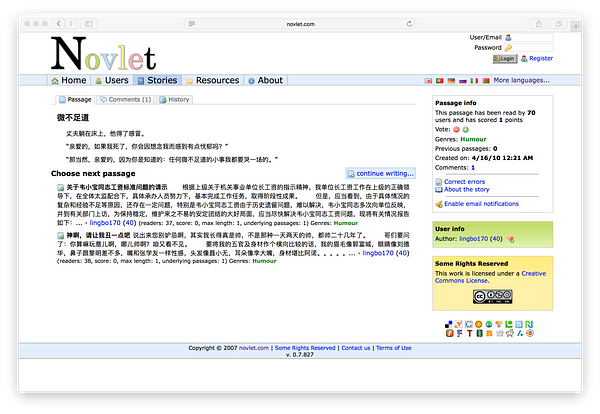Viewport: 600px width, 414px height.
Task: Click the Register link
Action: click(541, 59)
